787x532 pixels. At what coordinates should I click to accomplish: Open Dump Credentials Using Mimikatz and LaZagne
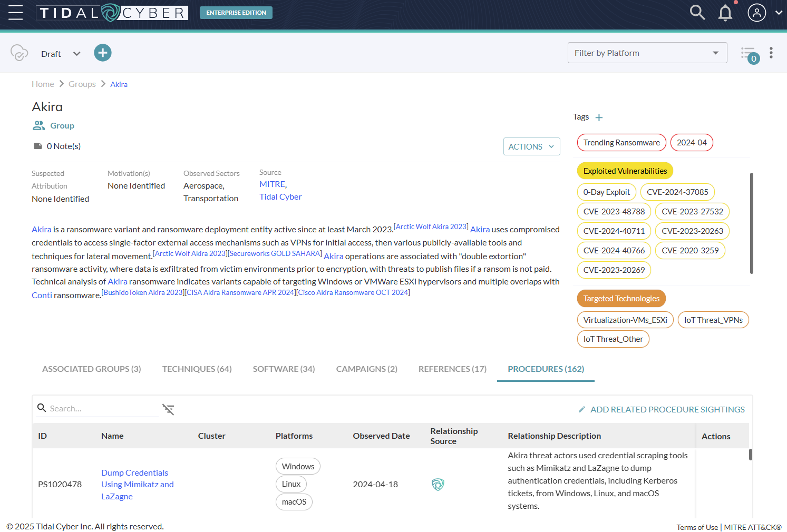tap(137, 485)
